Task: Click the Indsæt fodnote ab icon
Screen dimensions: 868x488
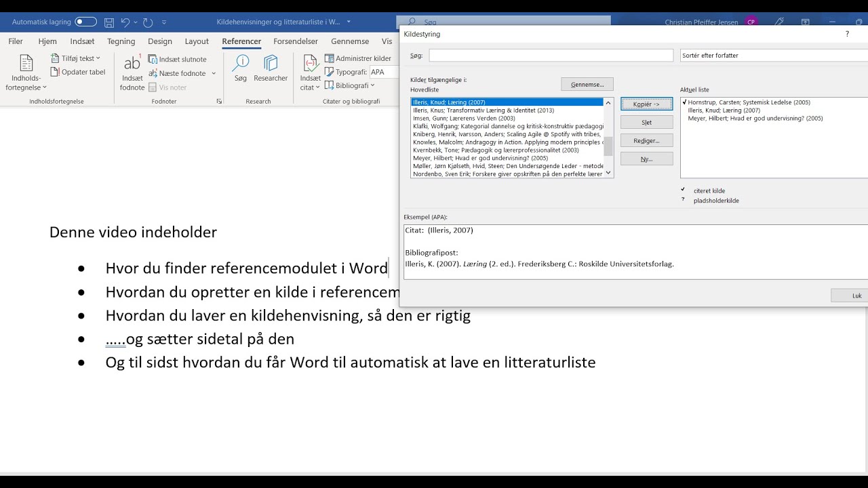Action: 132,63
